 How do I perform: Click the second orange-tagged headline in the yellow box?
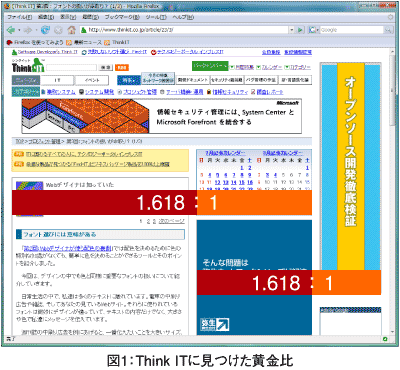click(98, 164)
